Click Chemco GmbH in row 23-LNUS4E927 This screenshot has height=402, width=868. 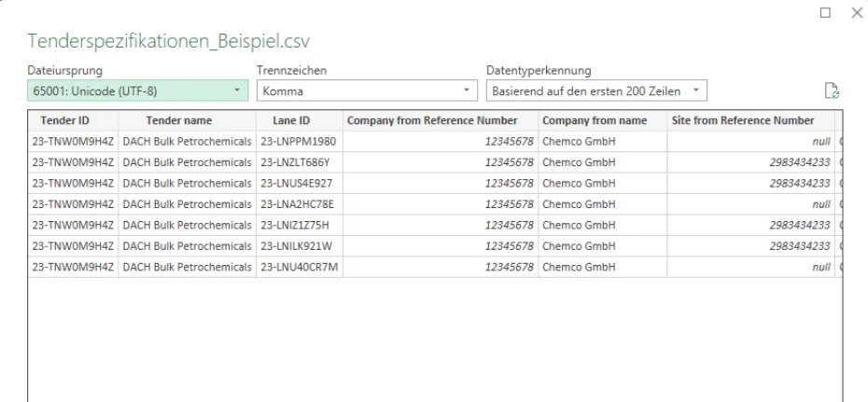point(602,183)
